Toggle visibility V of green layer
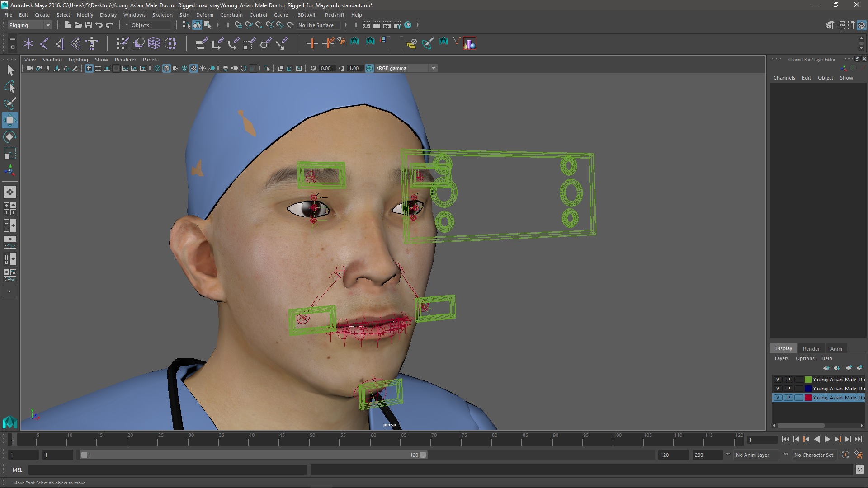 [x=778, y=380]
